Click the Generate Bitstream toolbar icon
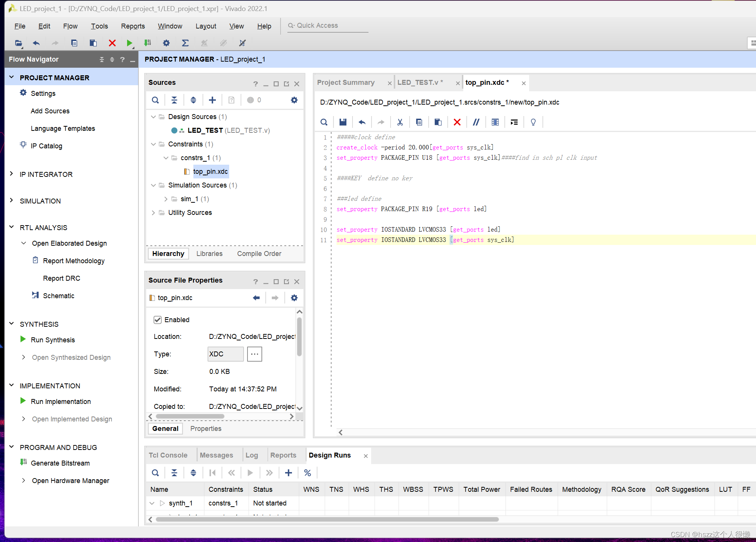The image size is (756, 542). [148, 43]
